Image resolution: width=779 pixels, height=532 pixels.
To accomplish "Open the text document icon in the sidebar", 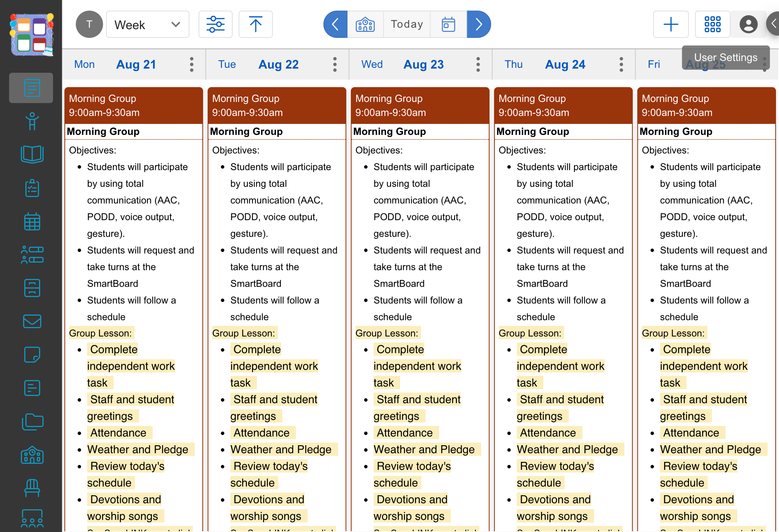I will (32, 388).
